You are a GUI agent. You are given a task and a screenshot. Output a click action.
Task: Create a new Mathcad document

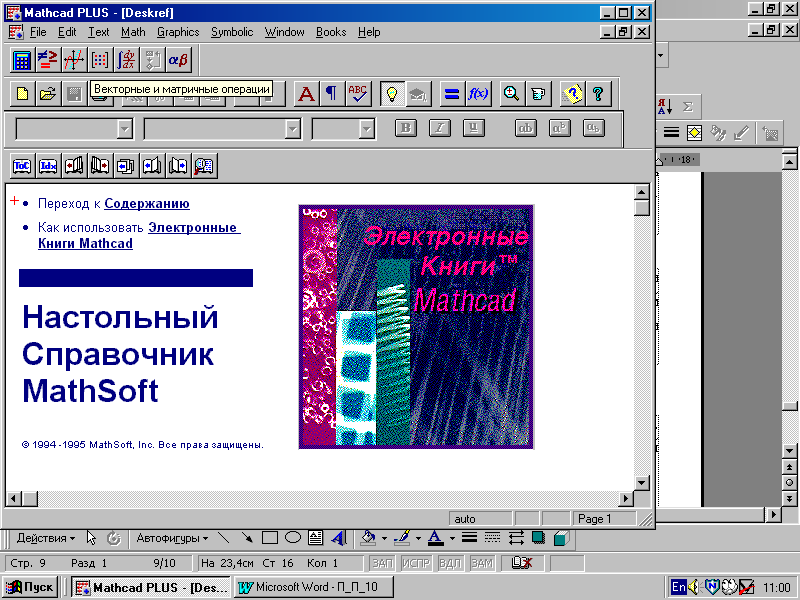pos(22,94)
